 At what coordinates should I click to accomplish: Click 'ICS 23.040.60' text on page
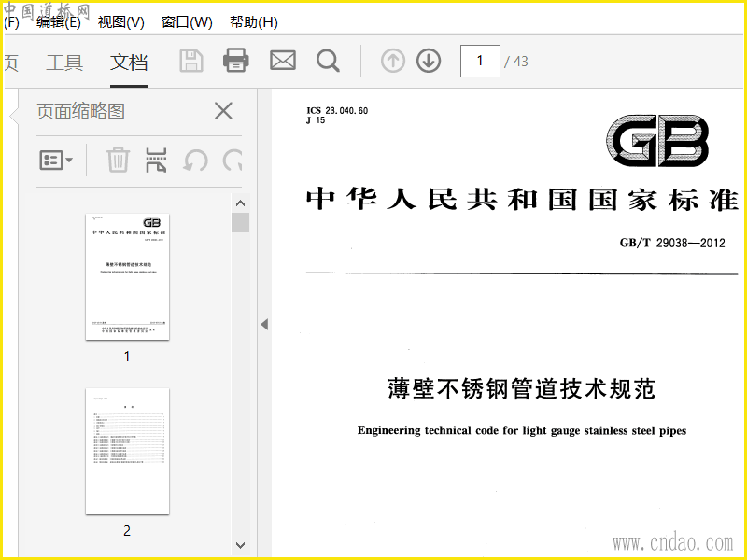[337, 110]
